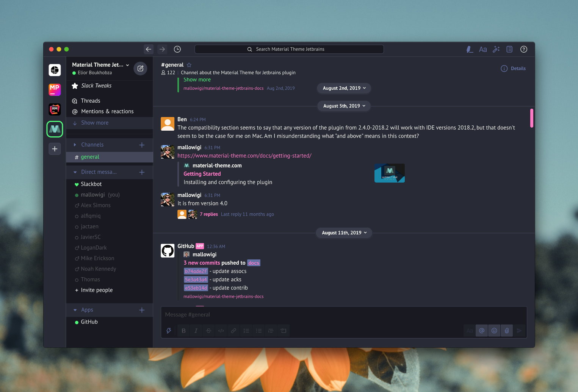Screen dimensions: 578x392
Task: Select the general channel in sidebar
Action: click(110, 157)
